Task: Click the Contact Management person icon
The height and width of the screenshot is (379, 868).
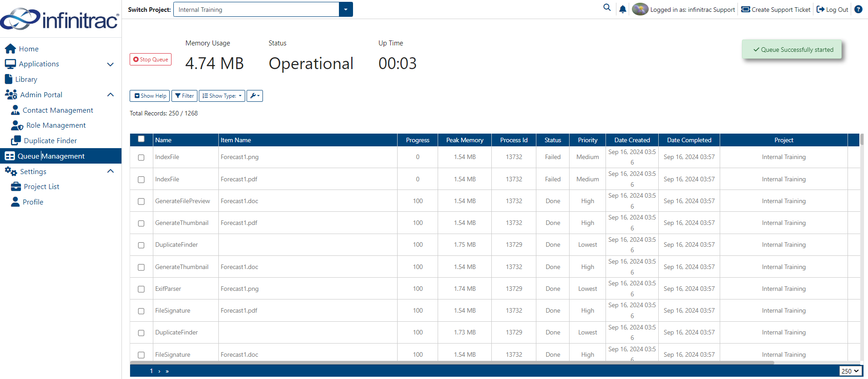Action: click(x=15, y=110)
